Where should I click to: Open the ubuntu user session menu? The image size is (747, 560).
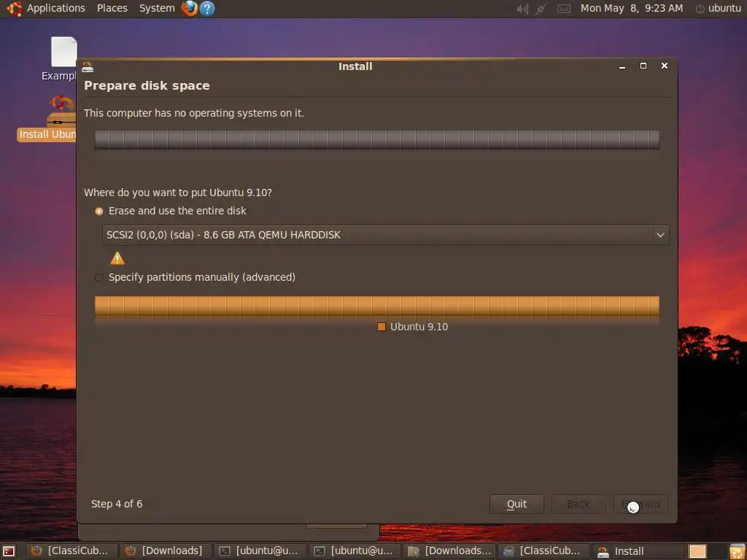[x=718, y=9]
